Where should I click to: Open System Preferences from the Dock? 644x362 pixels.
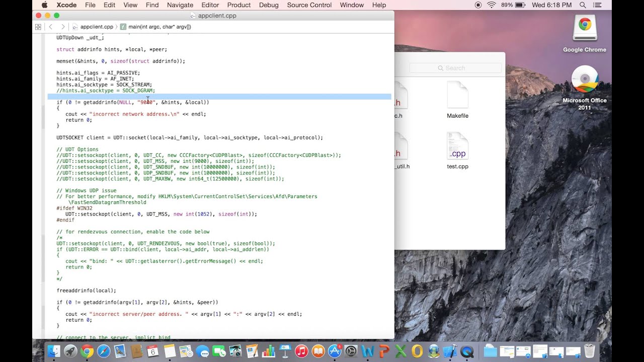point(351,351)
